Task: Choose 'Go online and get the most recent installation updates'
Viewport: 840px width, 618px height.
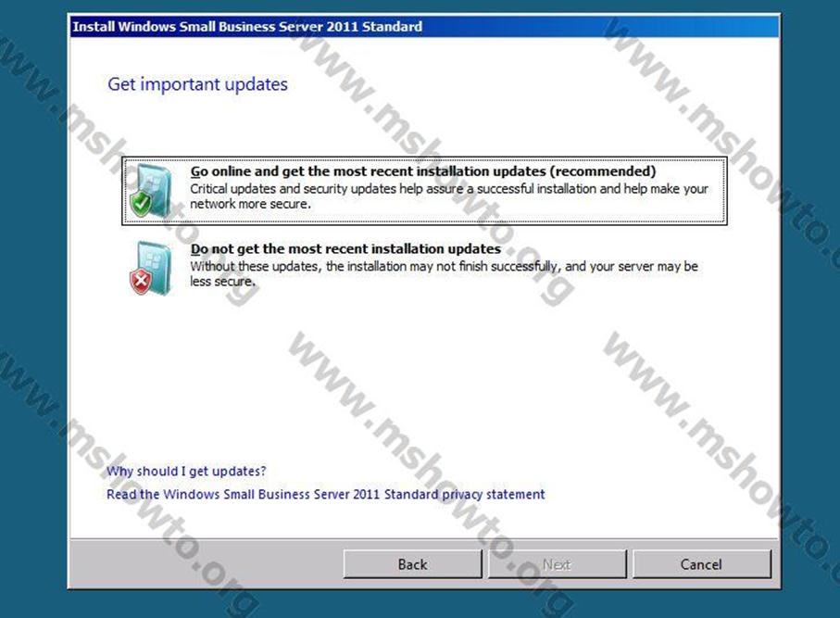Action: coord(424,191)
